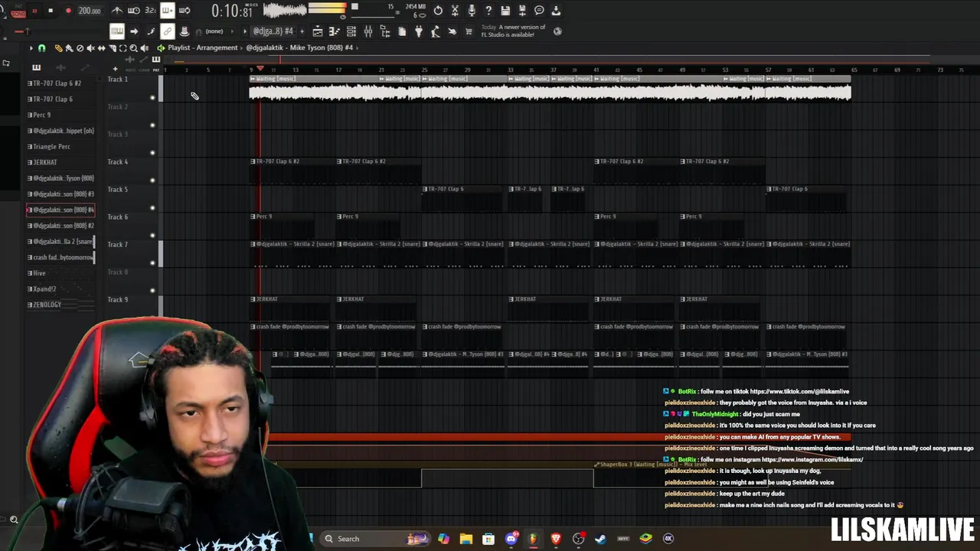Screen dimensions: 980x551
Task: Open the Mixer icon
Action: (368, 31)
